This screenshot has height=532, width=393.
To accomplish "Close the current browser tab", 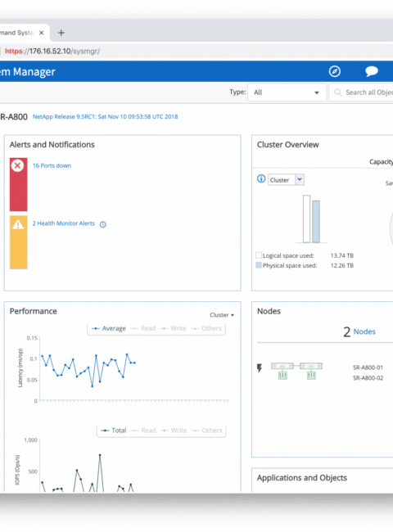I will coord(42,33).
